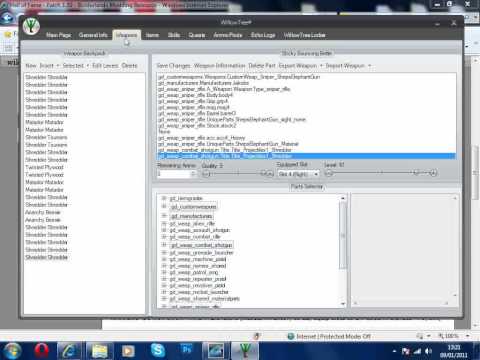
Task: Click the Quality slider track
Action: [x=238, y=173]
